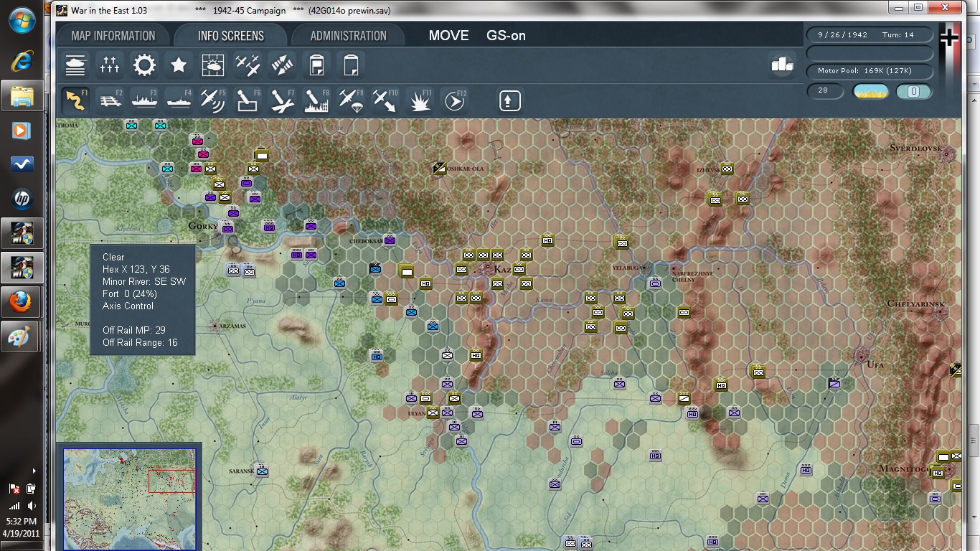This screenshot has height=551, width=980.
Task: Select F10 air transfer mode
Action: click(385, 100)
